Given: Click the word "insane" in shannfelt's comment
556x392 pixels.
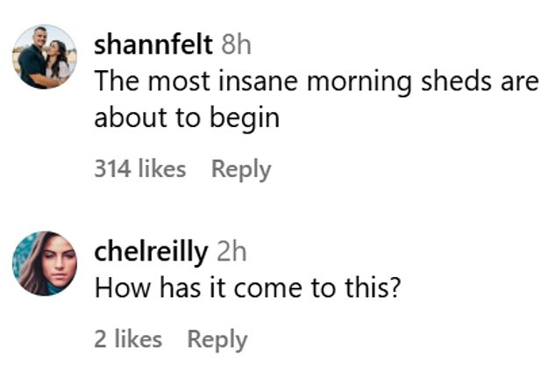Looking at the screenshot, I should (254, 81).
